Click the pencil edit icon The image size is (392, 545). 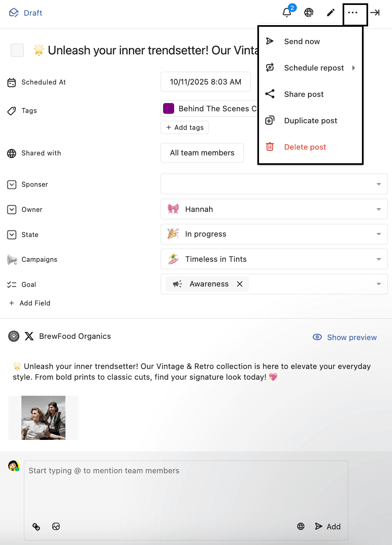pyautogui.click(x=331, y=13)
